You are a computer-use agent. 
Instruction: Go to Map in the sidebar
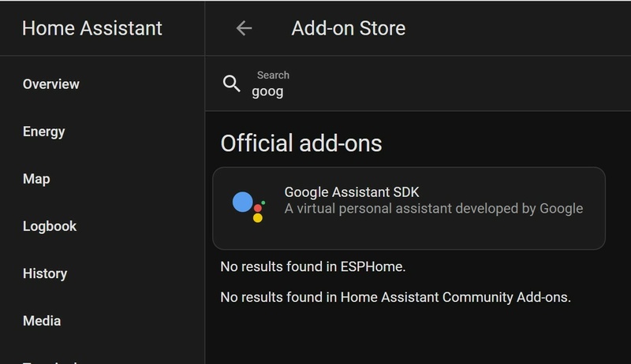point(36,179)
